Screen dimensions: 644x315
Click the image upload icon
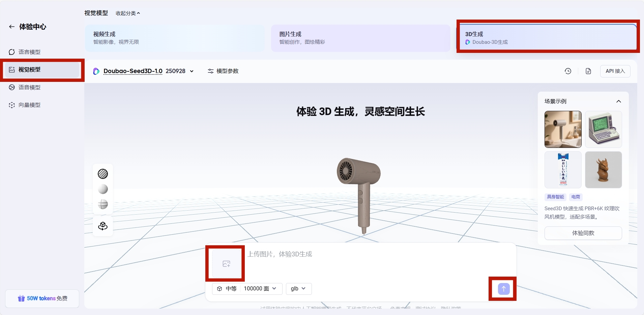pyautogui.click(x=226, y=264)
